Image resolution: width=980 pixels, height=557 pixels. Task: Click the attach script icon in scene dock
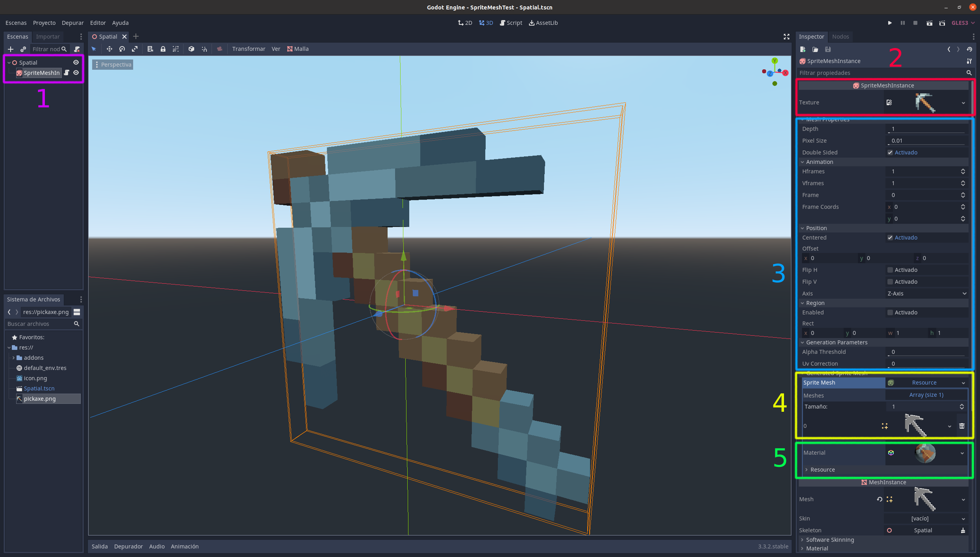click(77, 49)
